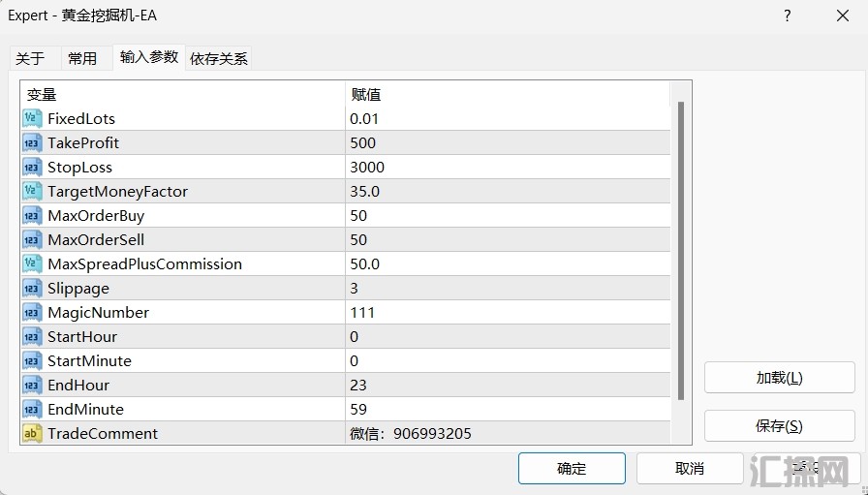Click the Slippage integer icon

coord(32,288)
